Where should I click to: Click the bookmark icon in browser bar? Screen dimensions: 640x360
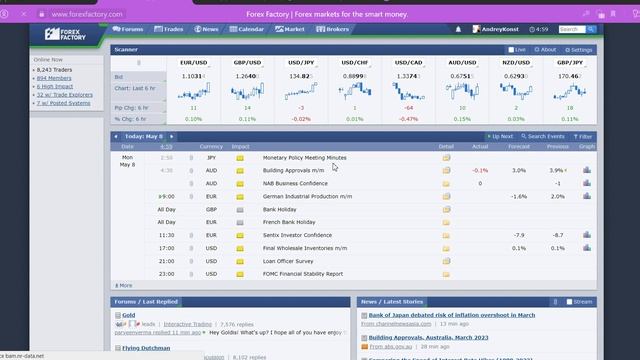[x=613, y=14]
